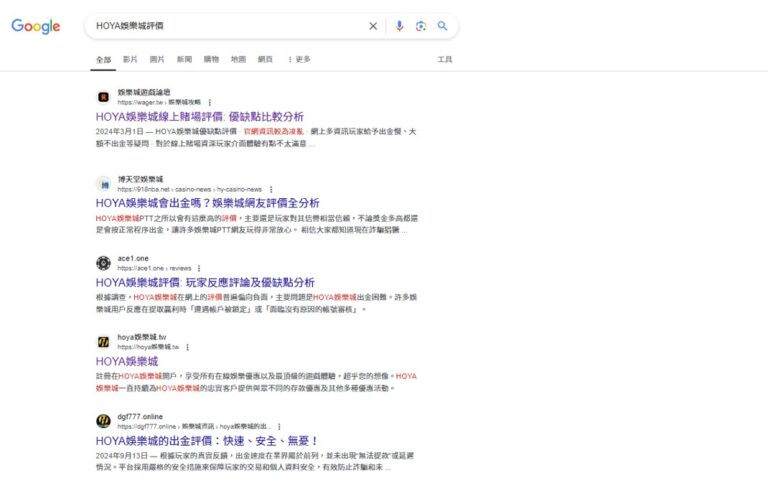Open the Google logo homepage link

click(36, 26)
